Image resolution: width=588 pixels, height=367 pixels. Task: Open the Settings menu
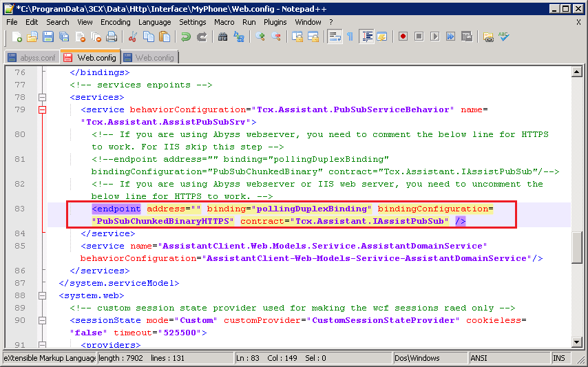[192, 22]
